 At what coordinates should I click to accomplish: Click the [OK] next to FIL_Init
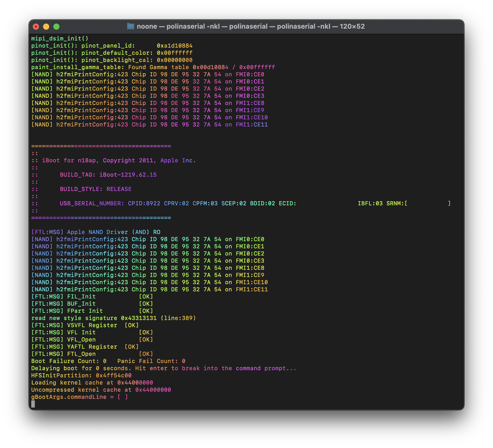[146, 297]
